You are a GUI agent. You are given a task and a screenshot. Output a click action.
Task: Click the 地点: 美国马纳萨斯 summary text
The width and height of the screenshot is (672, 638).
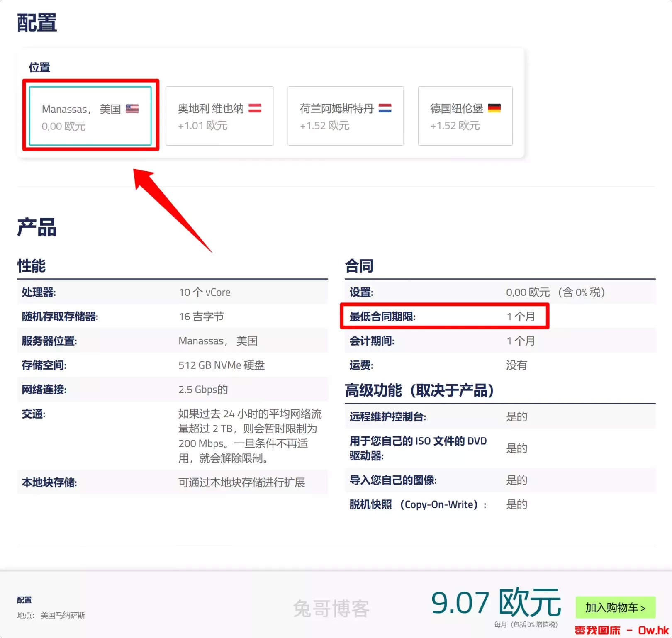pyautogui.click(x=51, y=615)
